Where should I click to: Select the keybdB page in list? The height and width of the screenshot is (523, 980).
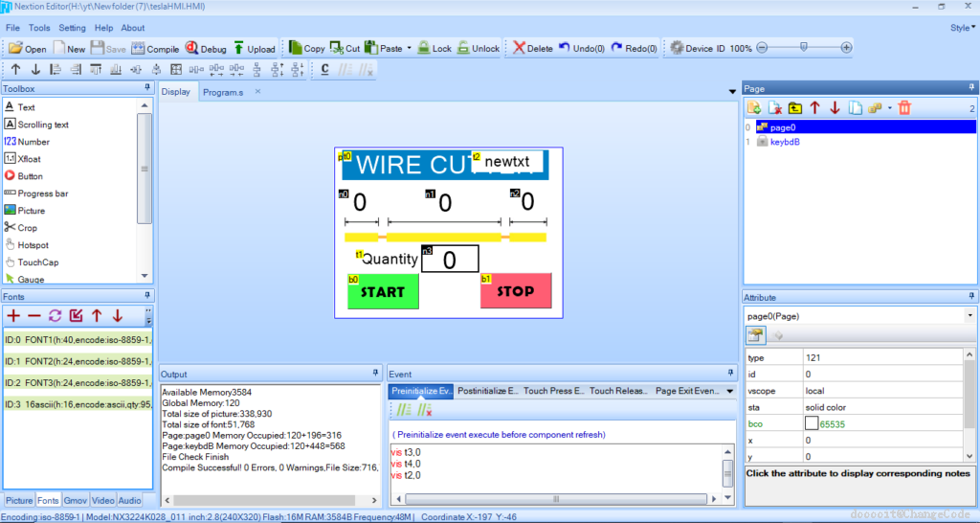[x=787, y=142]
